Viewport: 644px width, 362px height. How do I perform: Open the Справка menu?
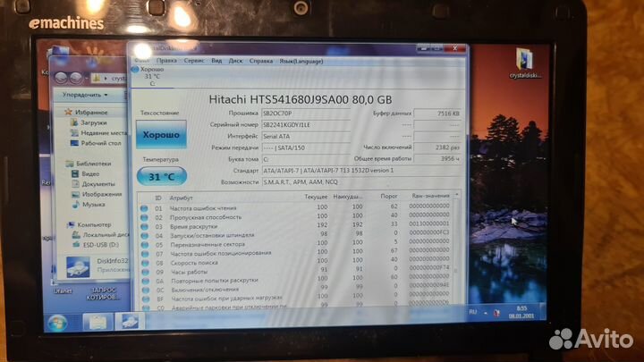[x=261, y=61]
